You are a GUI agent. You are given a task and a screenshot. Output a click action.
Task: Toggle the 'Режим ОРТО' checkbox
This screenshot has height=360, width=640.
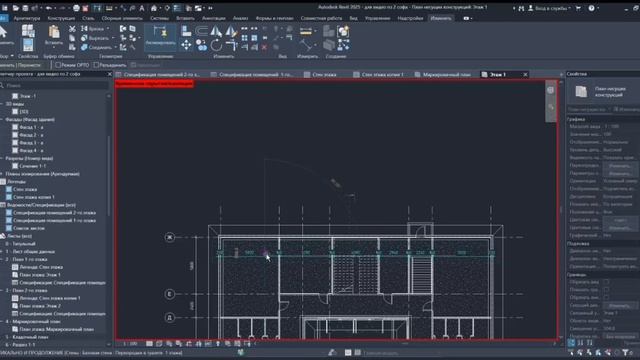(58, 65)
